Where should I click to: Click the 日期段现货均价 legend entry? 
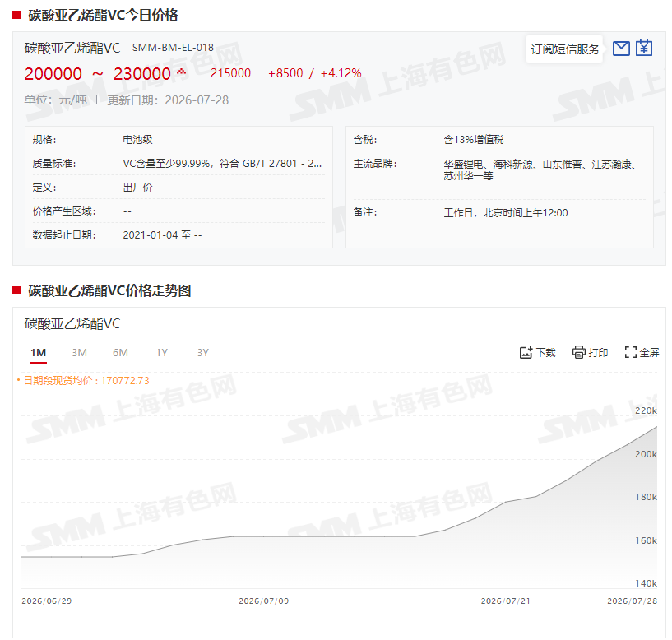[x=83, y=381]
